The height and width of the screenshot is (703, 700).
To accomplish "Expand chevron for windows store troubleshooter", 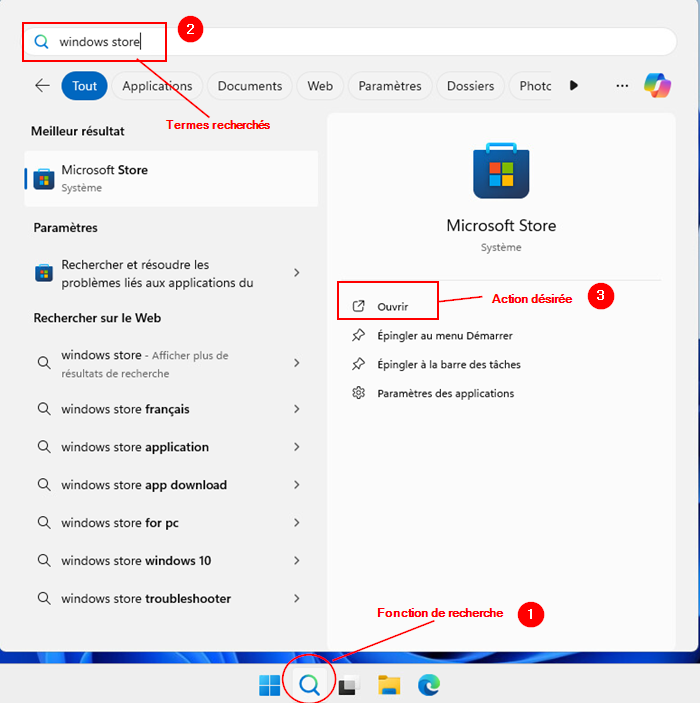I will point(296,599).
